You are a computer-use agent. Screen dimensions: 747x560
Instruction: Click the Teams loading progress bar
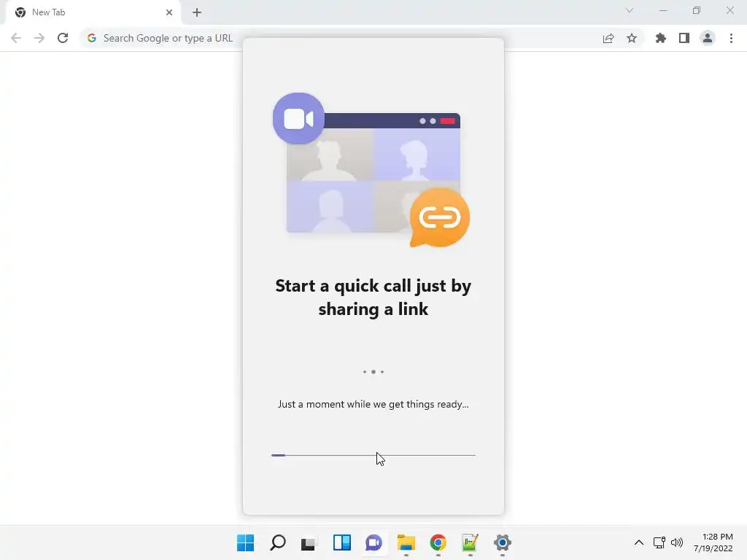[x=373, y=455]
